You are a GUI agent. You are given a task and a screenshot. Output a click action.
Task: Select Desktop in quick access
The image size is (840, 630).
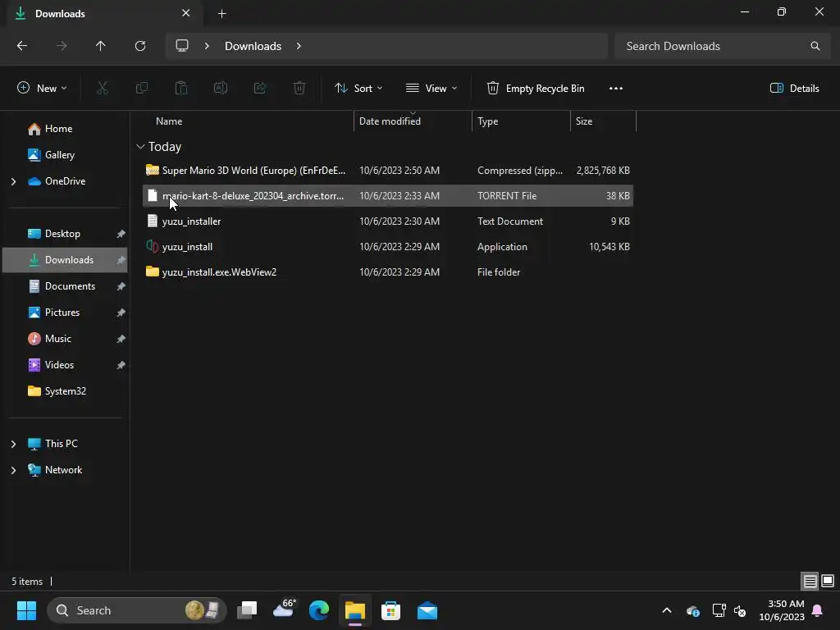point(64,234)
